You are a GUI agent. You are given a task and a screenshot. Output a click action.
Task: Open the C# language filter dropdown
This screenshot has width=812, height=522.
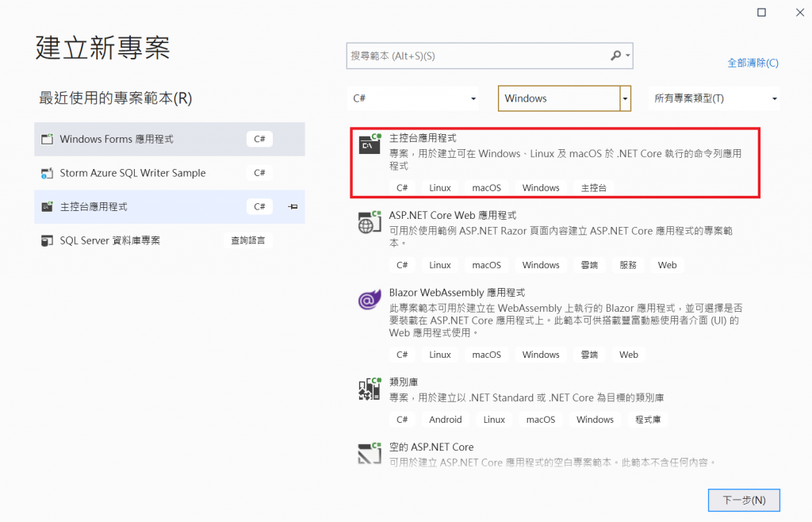pos(412,98)
